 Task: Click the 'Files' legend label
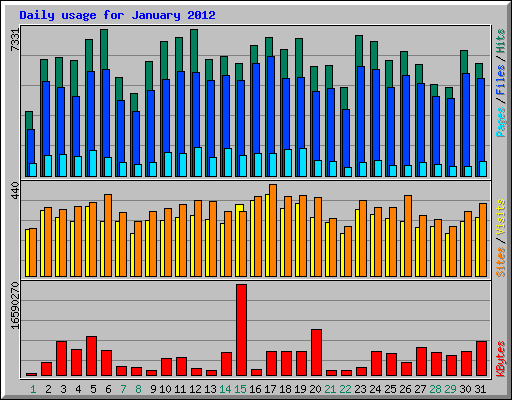[501, 79]
